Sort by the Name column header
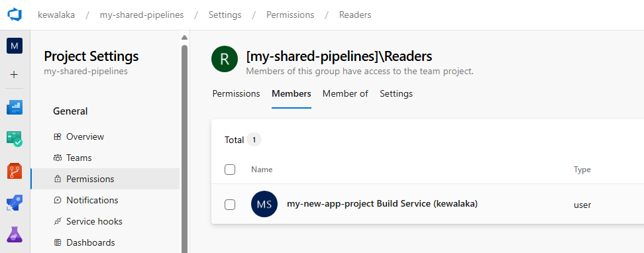This screenshot has height=253, width=644. click(x=262, y=169)
